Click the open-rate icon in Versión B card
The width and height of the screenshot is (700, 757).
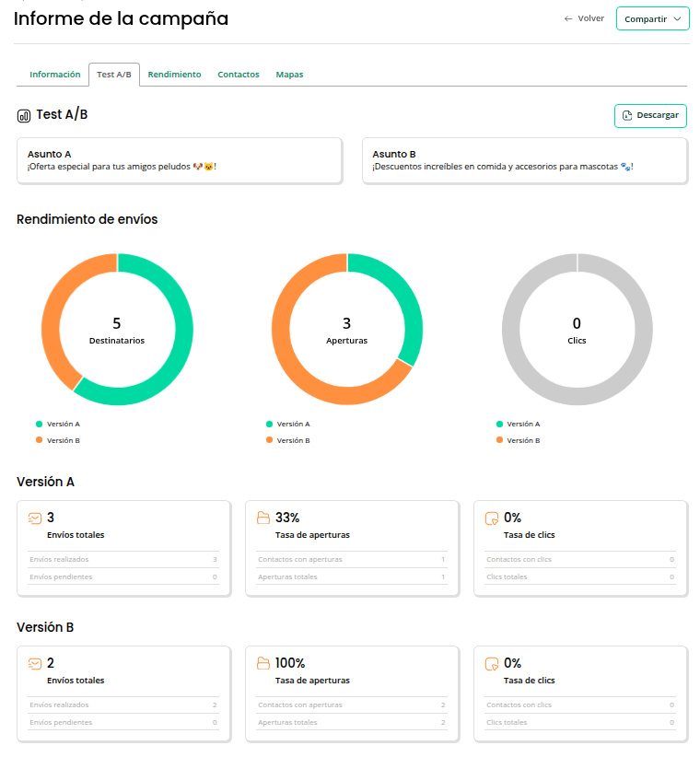pos(263,663)
